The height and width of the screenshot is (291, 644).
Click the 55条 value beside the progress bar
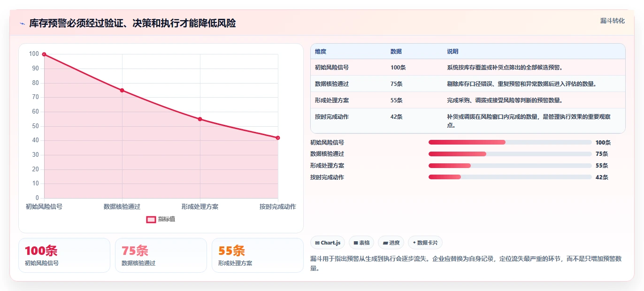pos(602,166)
